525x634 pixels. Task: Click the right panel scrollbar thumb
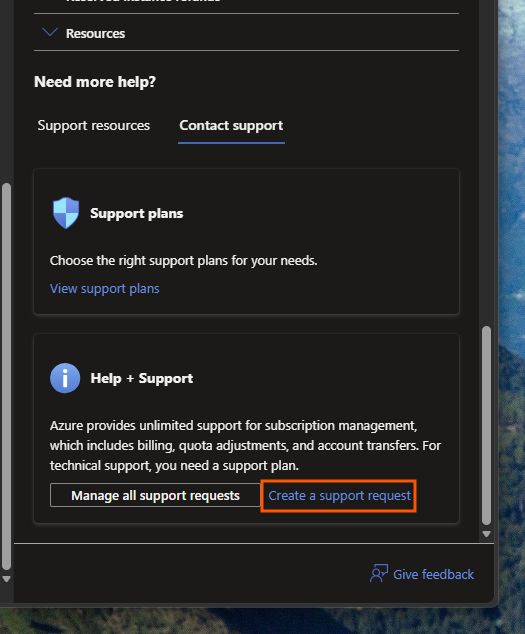click(486, 425)
